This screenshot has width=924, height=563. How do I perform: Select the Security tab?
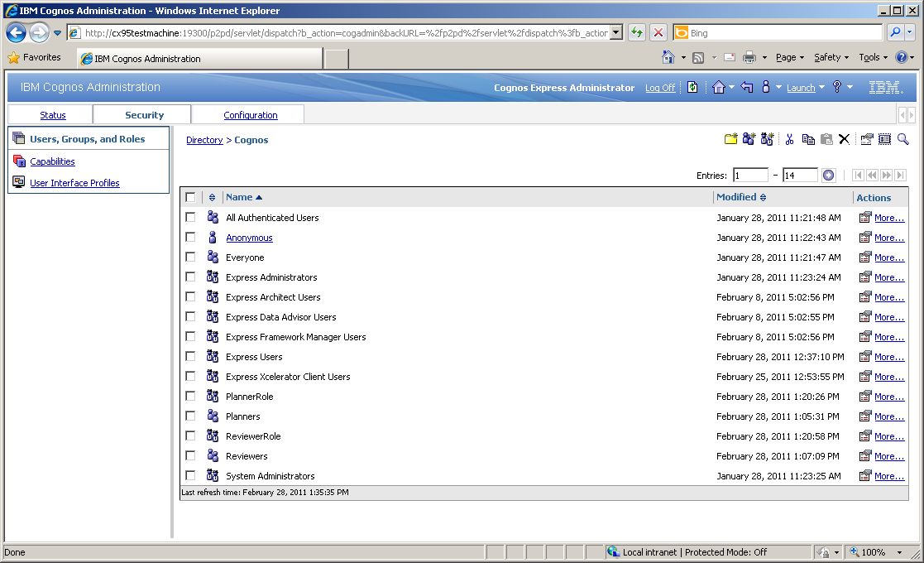pyautogui.click(x=144, y=115)
